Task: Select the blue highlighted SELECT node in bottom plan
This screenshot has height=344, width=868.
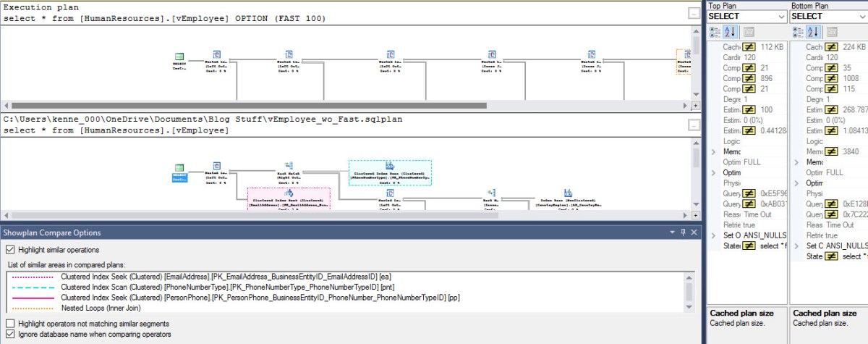Action: (179, 176)
